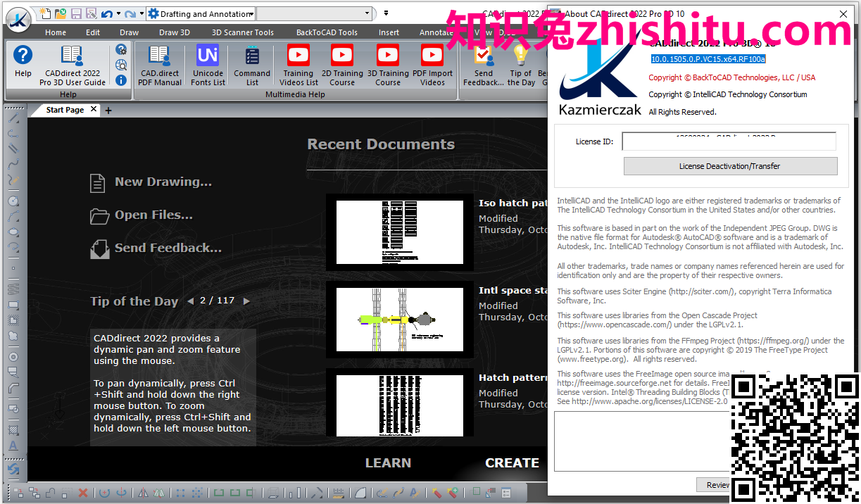Click Save icon in quick access toolbar
Screen dimensions: 861x504
pos(76,13)
